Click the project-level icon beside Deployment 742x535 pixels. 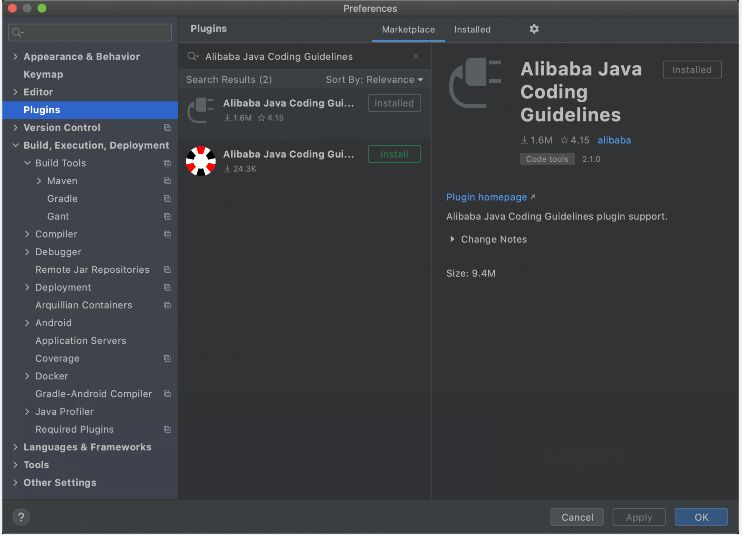167,288
